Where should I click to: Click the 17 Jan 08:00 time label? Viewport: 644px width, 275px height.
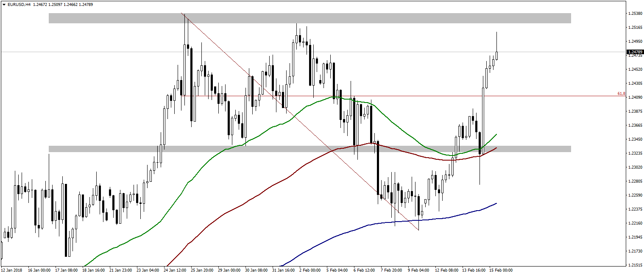[66, 270]
